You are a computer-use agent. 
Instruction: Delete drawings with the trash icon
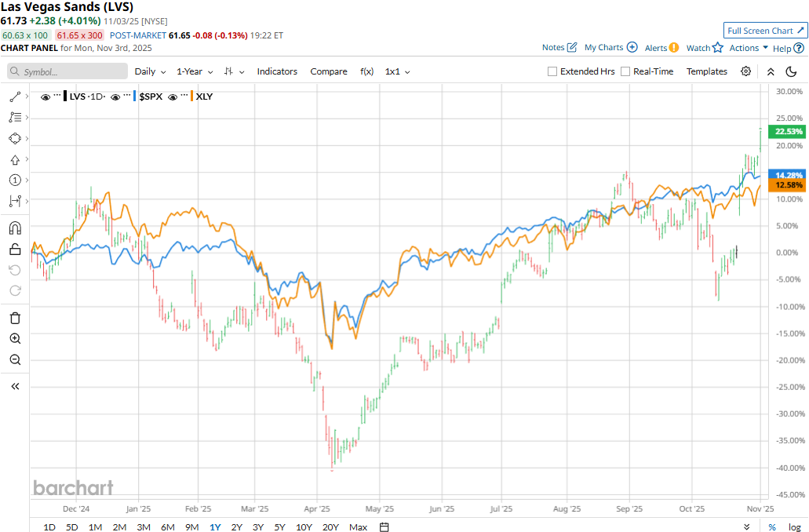[x=14, y=318]
